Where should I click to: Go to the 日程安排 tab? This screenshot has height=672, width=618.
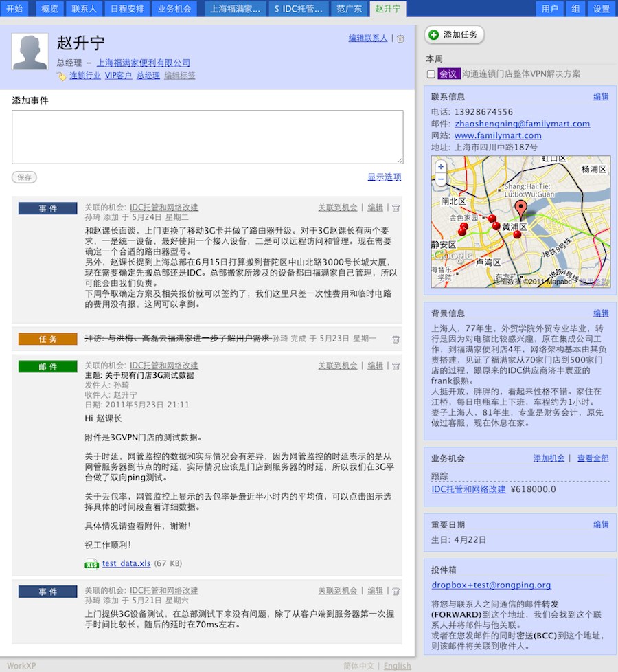coord(127,8)
